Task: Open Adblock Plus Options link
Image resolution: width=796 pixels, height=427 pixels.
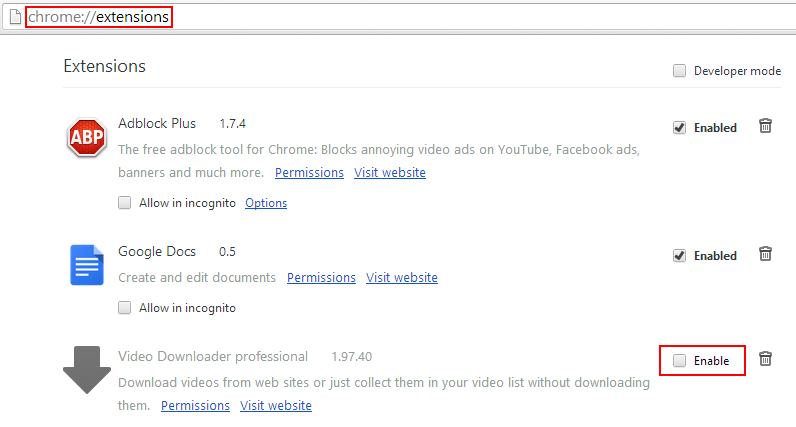Action: [x=266, y=203]
